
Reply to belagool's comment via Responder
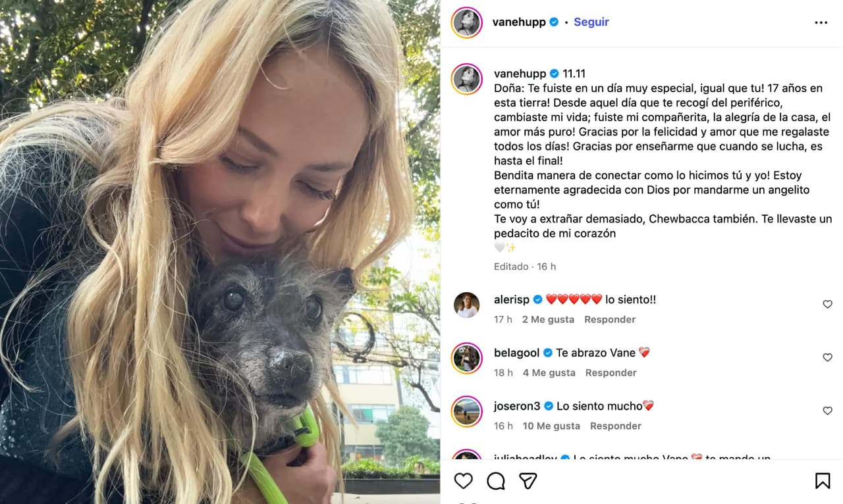click(x=611, y=372)
